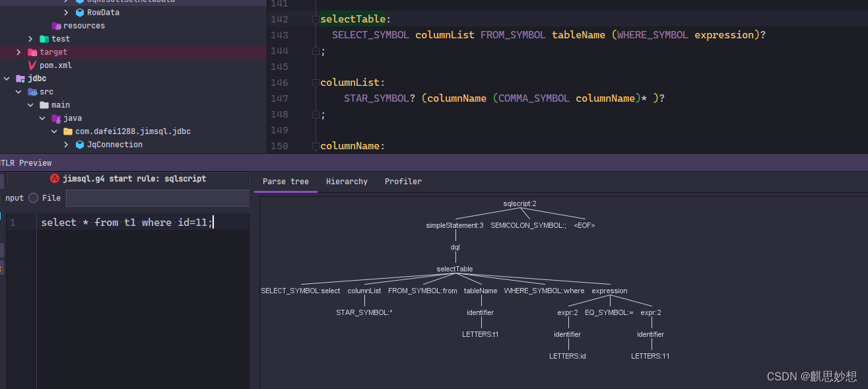Click the resources folder icon

click(56, 25)
